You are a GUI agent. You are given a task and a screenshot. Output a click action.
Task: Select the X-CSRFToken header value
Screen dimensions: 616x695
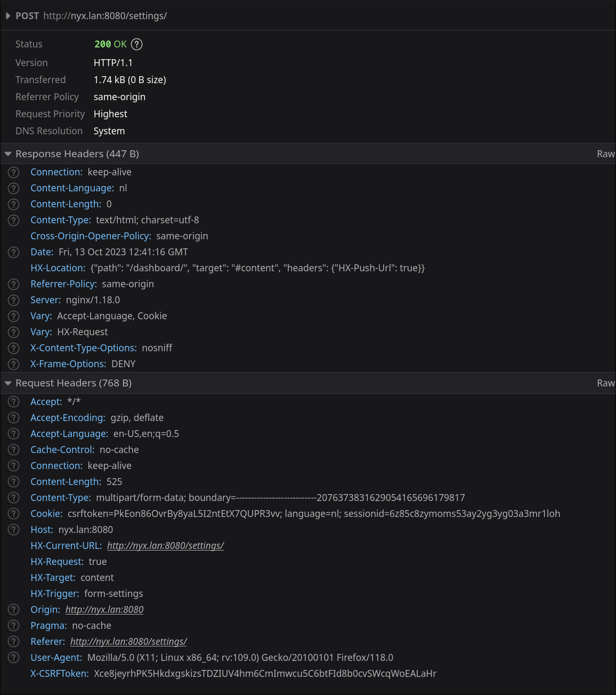(265, 673)
